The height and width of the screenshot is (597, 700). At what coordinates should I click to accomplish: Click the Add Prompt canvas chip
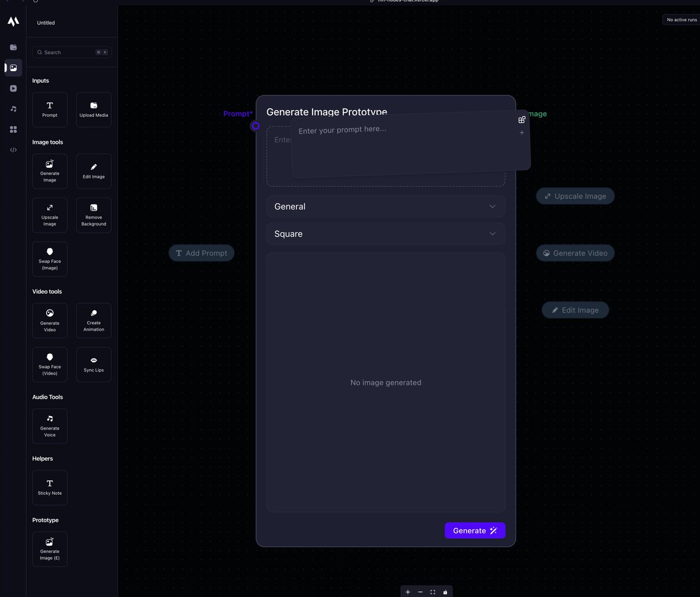202,253
